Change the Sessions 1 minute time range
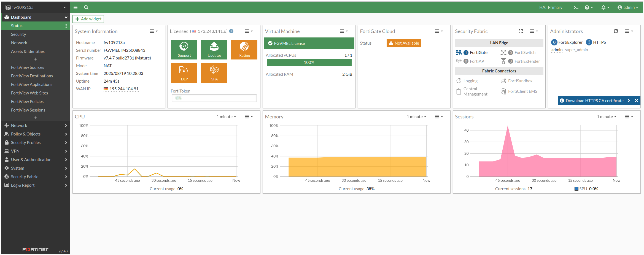This screenshot has height=255, width=644. [607, 116]
